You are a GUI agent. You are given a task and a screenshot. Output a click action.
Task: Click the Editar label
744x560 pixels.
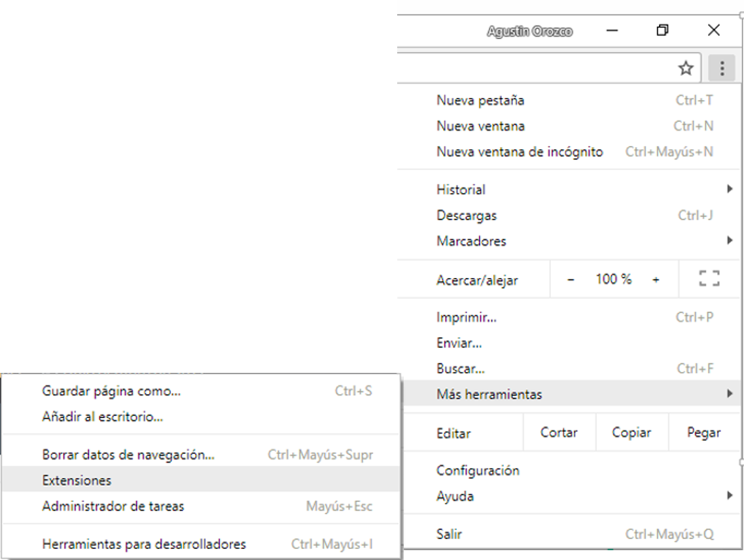pos(453,433)
